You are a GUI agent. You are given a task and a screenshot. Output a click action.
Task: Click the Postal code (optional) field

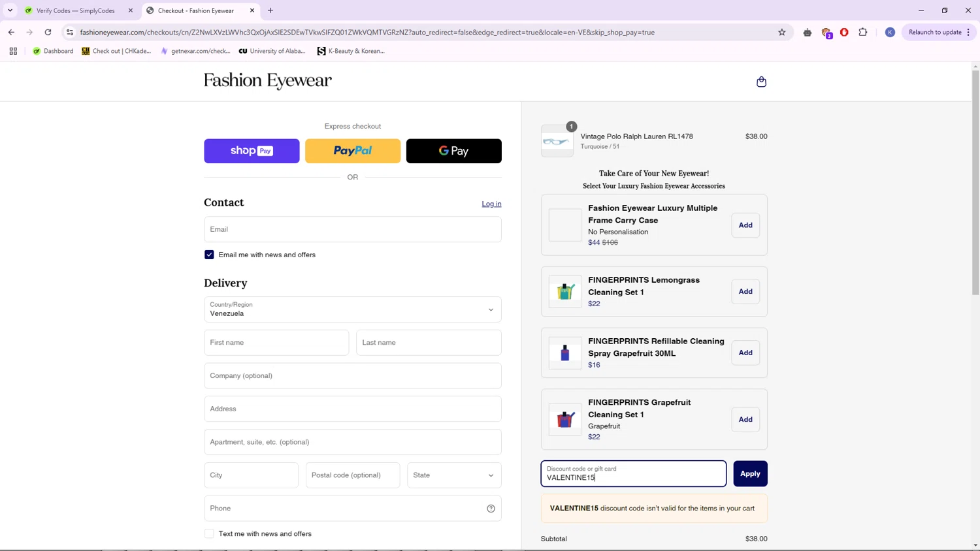[x=353, y=475]
